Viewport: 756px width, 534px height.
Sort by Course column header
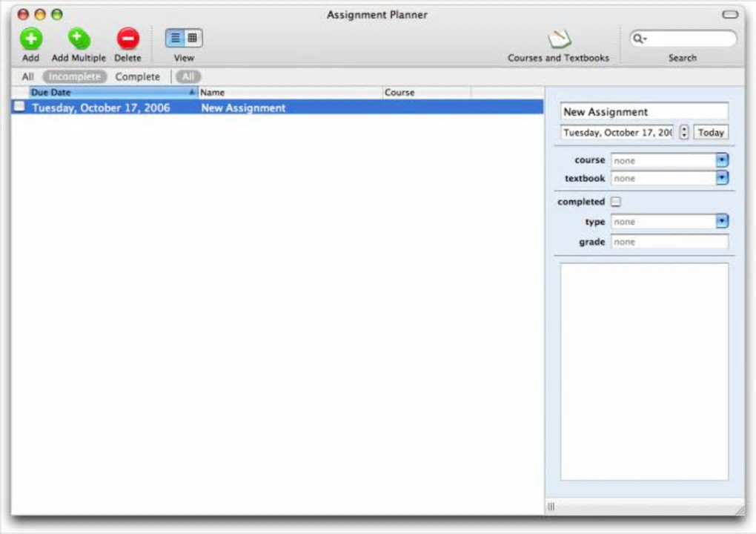pyautogui.click(x=427, y=92)
